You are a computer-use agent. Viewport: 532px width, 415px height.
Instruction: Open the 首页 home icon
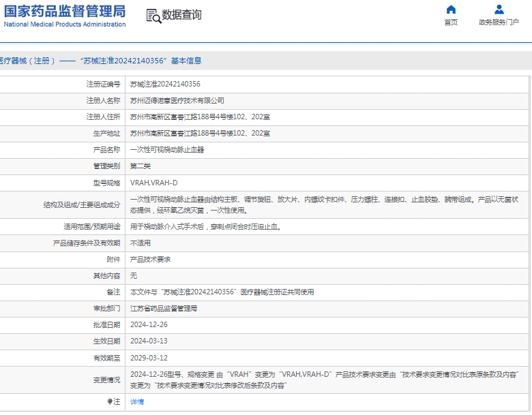coord(451,9)
